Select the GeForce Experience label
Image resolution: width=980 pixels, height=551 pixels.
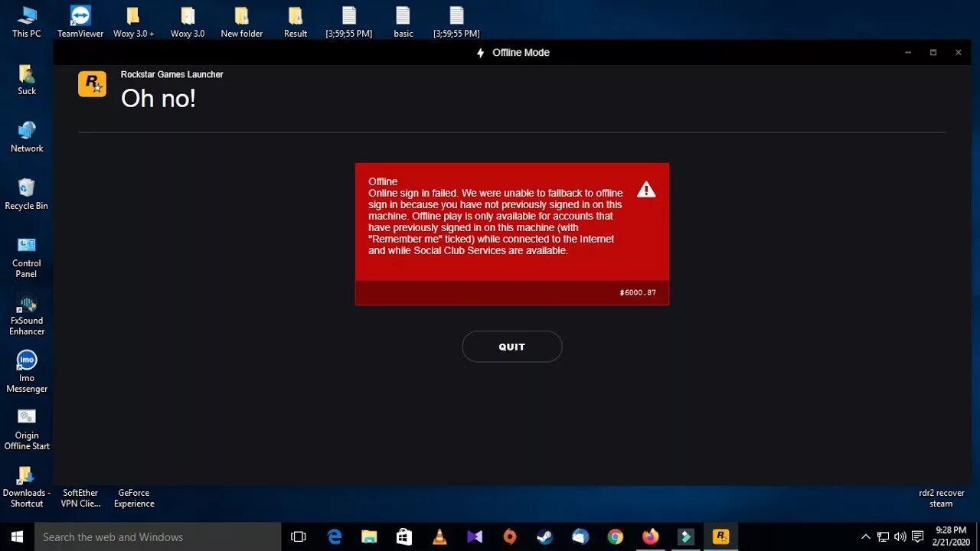tap(134, 498)
